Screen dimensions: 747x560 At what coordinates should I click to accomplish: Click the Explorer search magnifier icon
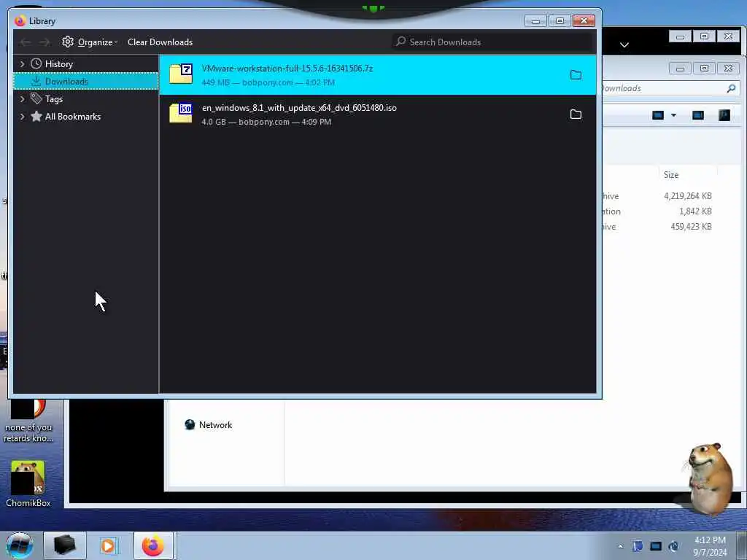pos(731,88)
